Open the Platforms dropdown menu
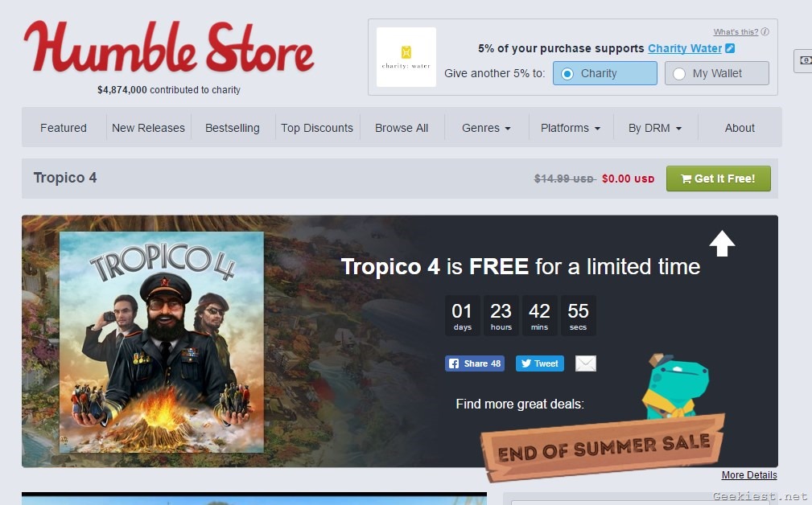Viewport: 812px width, 505px height. (570, 128)
